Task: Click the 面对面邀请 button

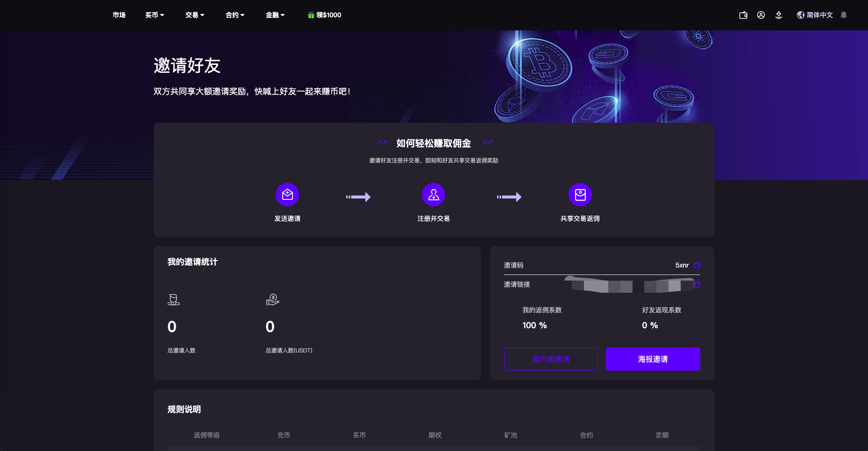Action: [551, 359]
